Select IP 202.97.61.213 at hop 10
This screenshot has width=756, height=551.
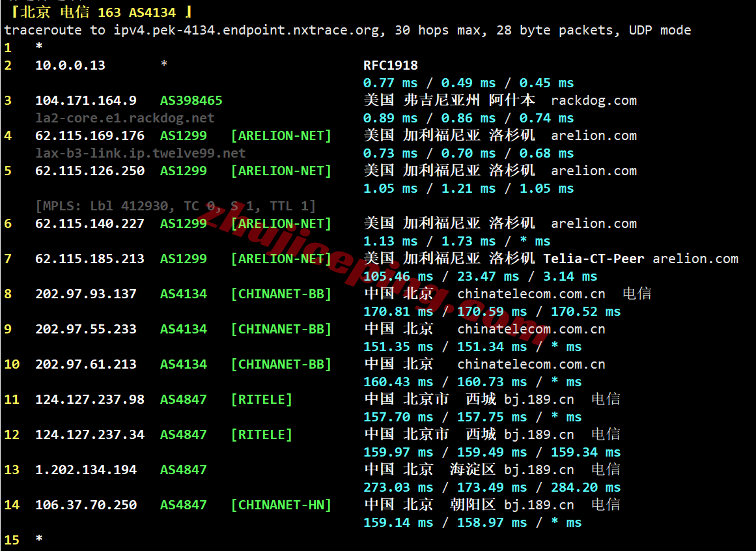coord(86,365)
